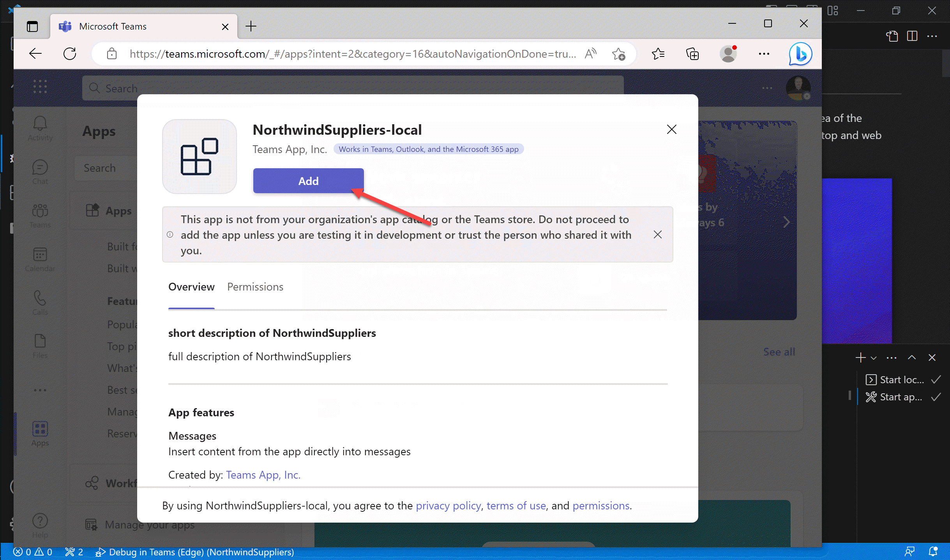Dismiss the organization app catalog warning banner
The height and width of the screenshot is (560, 950).
(x=657, y=234)
